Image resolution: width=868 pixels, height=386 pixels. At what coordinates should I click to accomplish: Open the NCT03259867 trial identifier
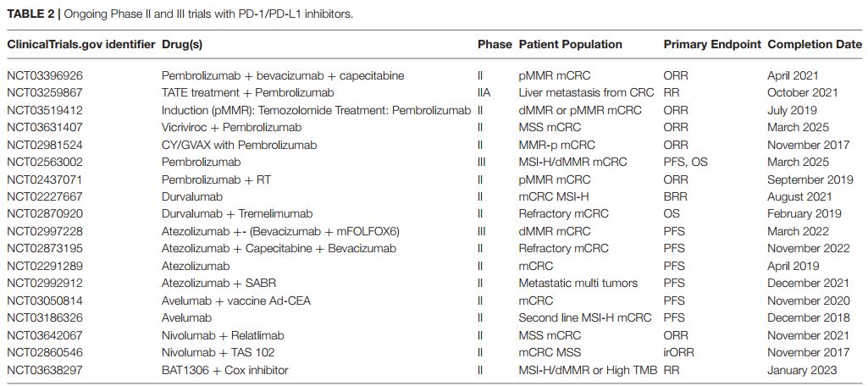45,92
